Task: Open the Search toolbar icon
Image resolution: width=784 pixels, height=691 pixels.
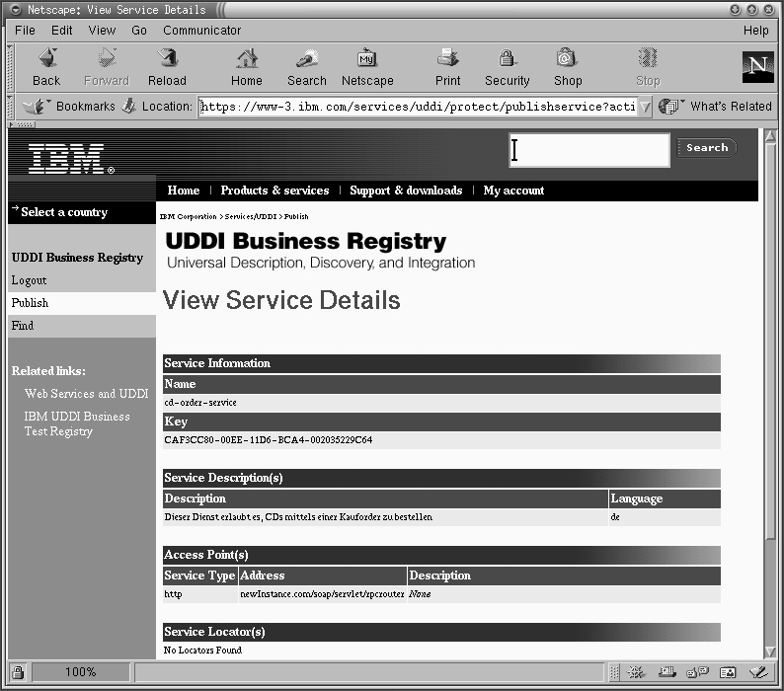Action: click(306, 58)
